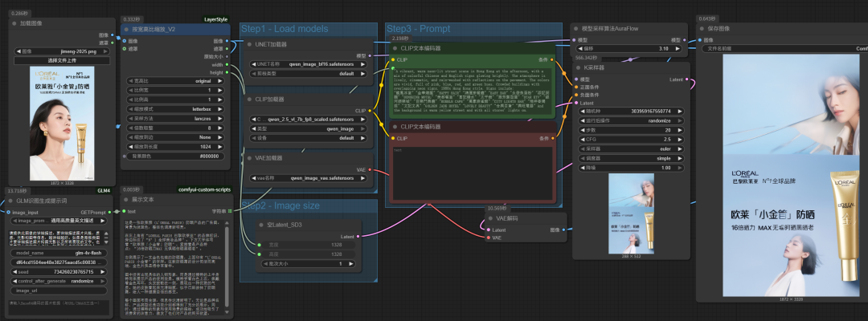Click inside the positive prompt text area
Viewport: 868px width, 321px height.
pyautogui.click(x=473, y=90)
